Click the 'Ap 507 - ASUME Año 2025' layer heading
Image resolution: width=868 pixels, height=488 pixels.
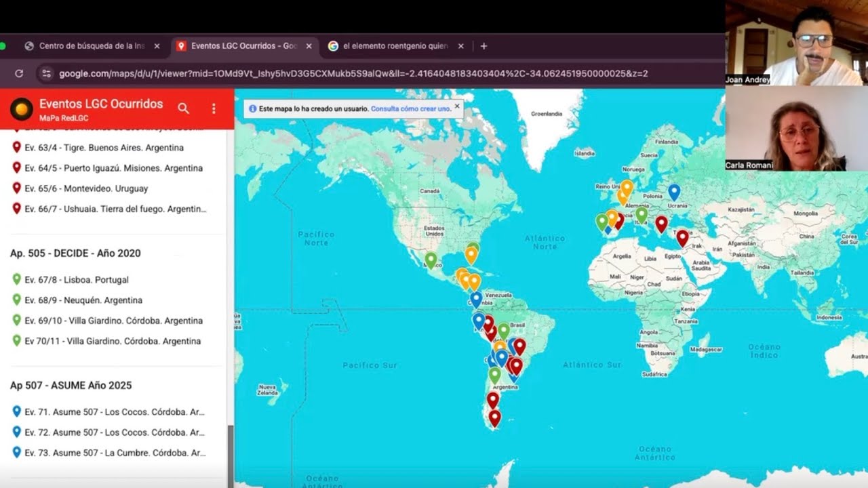(x=71, y=386)
